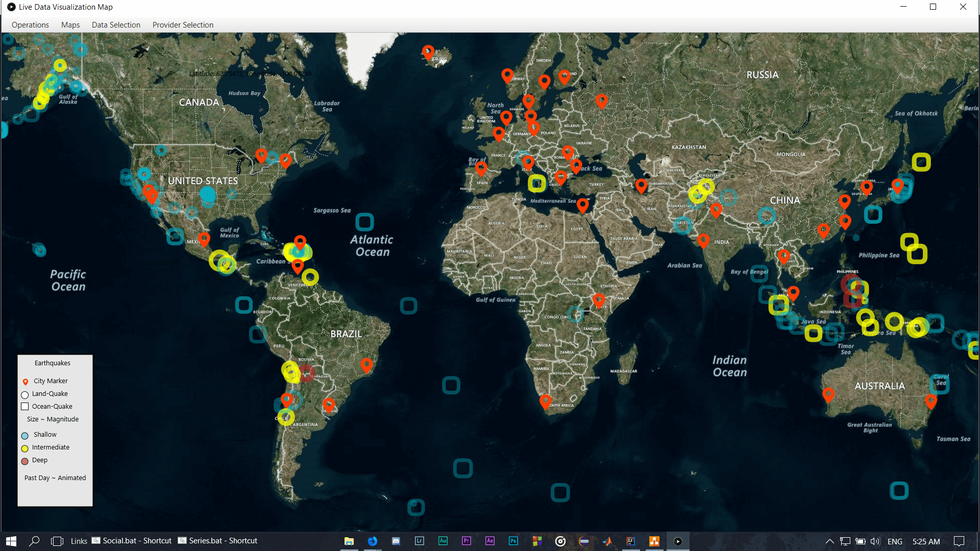The image size is (980, 551).
Task: Click the city marker on Brazil's coast
Action: pos(366,364)
